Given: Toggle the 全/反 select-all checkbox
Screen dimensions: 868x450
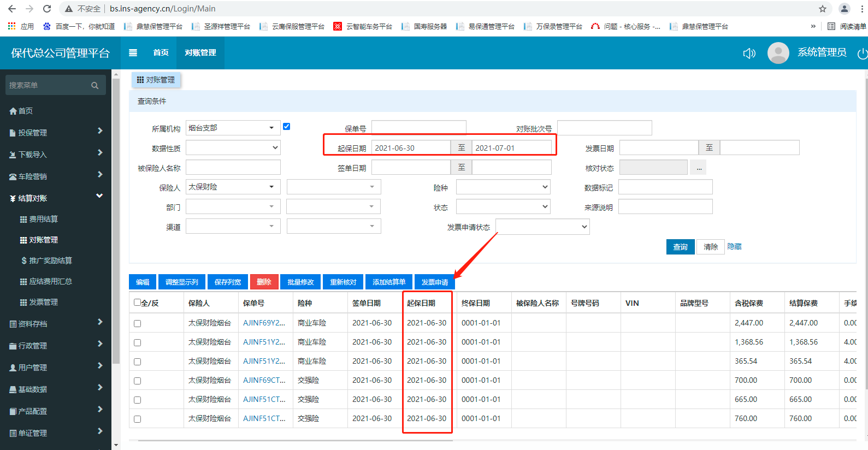Looking at the screenshot, I should pos(137,303).
